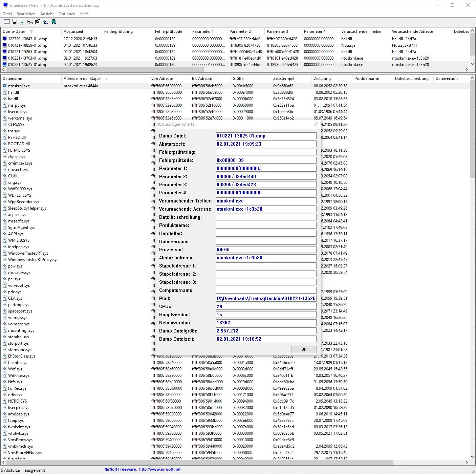
Task: Refresh the dump list via toolbar icon
Action: click(x=22, y=22)
